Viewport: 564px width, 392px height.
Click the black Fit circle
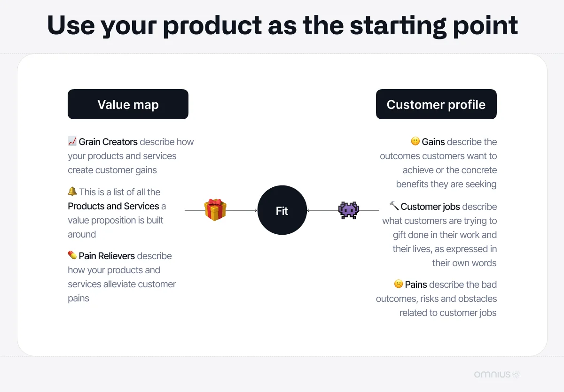click(282, 211)
